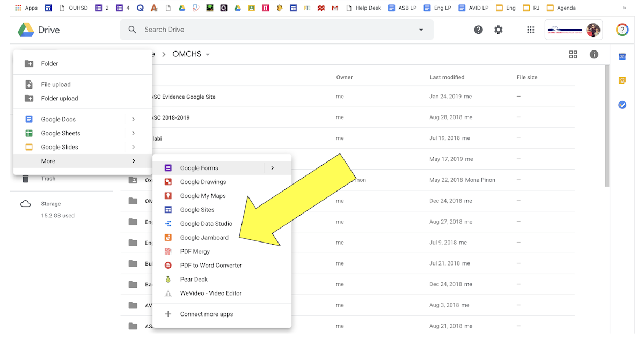The height and width of the screenshot is (338, 644).
Task: Select Pear Deck app
Action: click(x=222, y=280)
